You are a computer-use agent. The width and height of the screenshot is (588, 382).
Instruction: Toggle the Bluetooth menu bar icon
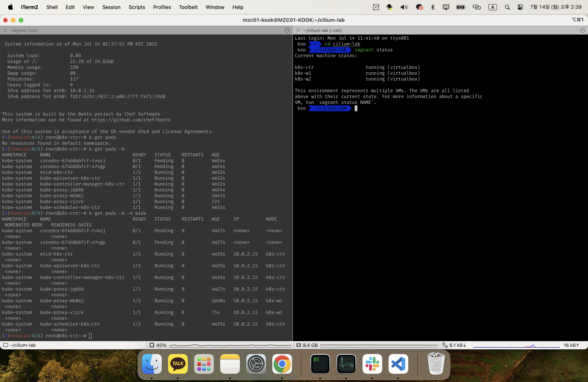tap(433, 7)
